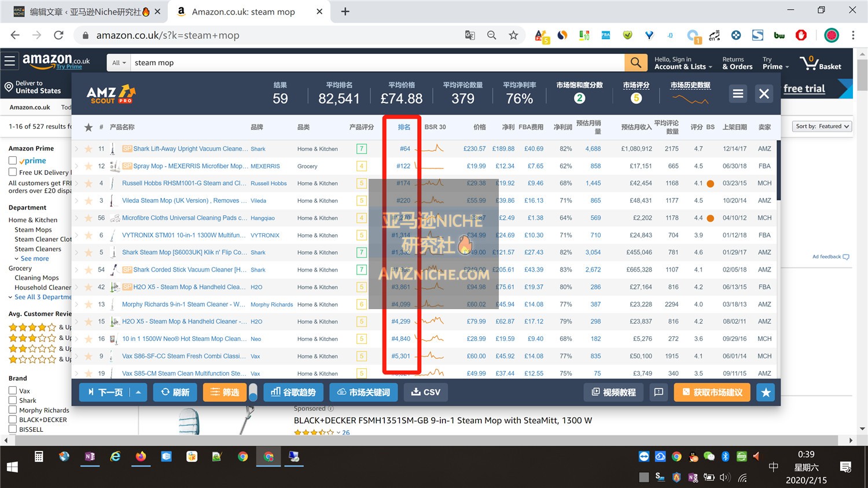Click the green profile avatar icon
This screenshot has height=488, width=868.
(832, 35)
